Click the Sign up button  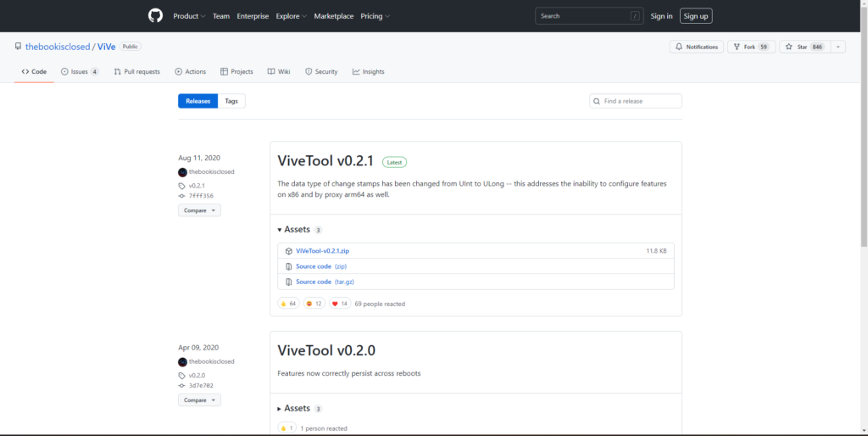click(x=696, y=16)
